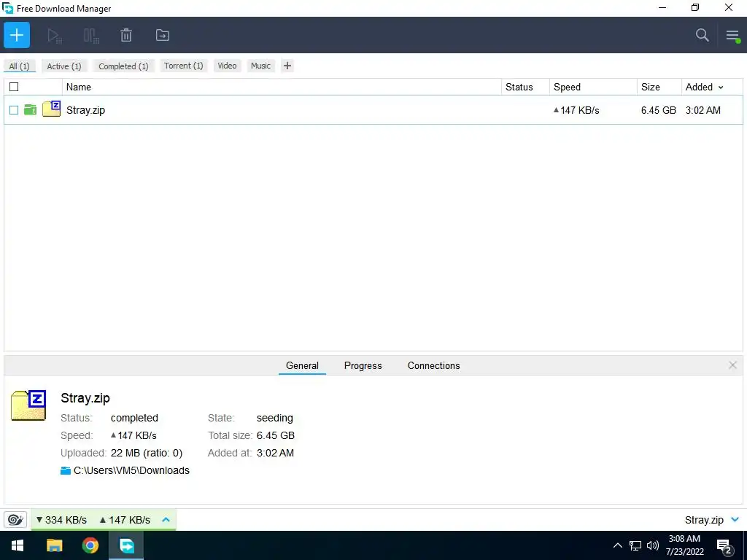This screenshot has width=747, height=560.
Task: Click the Status column header
Action: (525, 87)
